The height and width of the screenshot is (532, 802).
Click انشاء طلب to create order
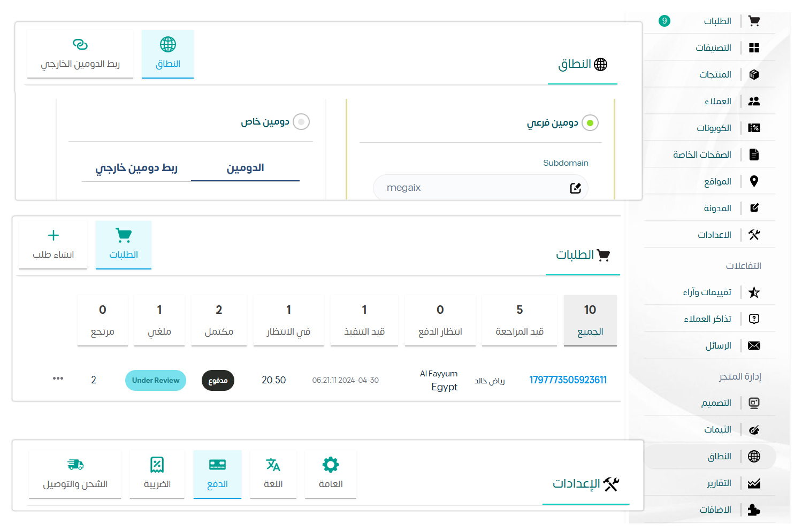54,244
